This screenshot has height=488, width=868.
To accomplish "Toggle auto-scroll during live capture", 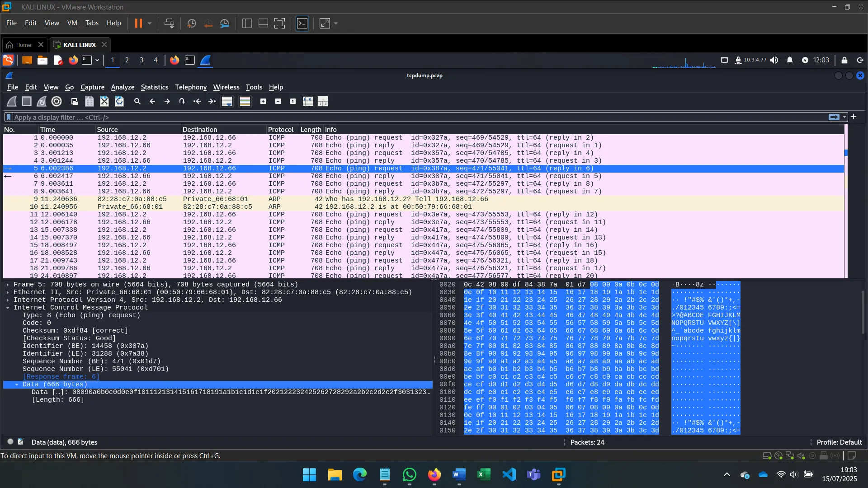I will pos(226,101).
